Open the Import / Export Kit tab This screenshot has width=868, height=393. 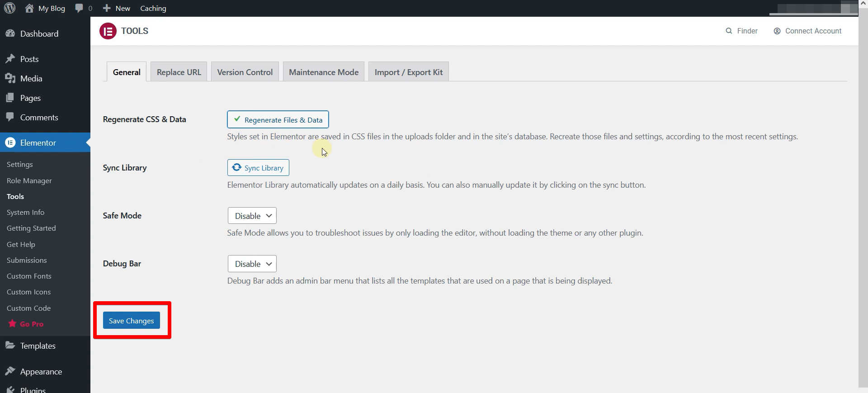coord(409,72)
